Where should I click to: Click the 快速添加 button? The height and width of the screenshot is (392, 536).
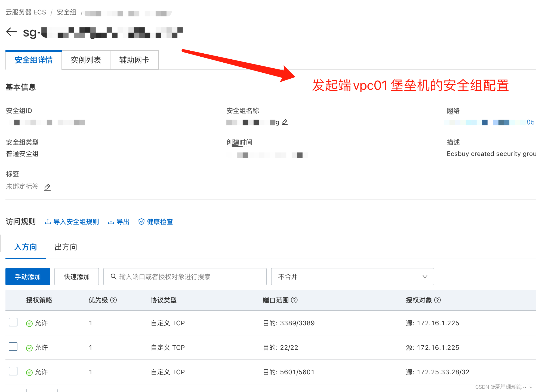77,277
